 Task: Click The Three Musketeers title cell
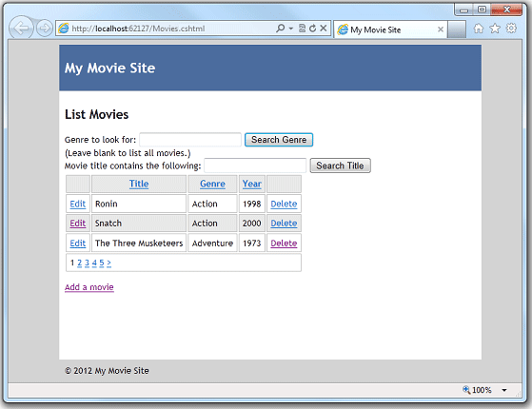(x=139, y=243)
